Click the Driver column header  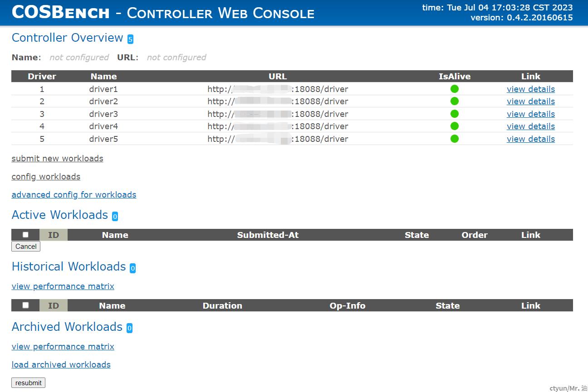(x=42, y=76)
